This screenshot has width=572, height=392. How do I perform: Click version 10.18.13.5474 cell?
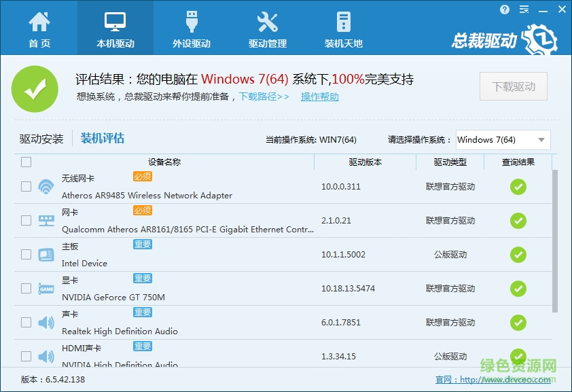click(x=348, y=288)
